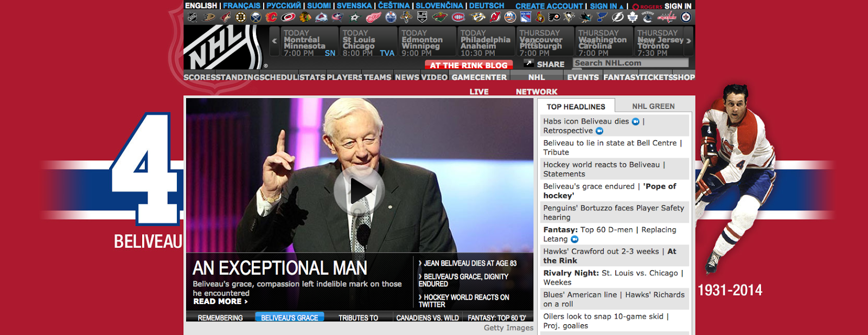Select the Toronto Maple Leafs logo
Image resolution: width=868 pixels, height=335 pixels.
click(632, 17)
